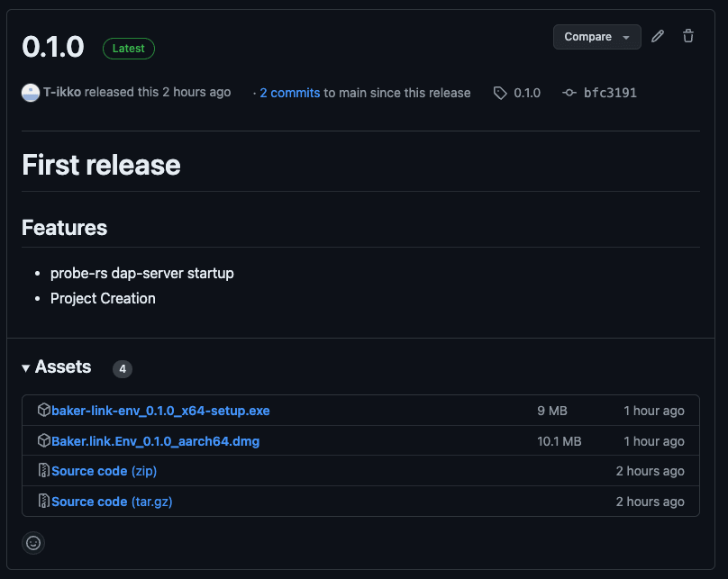Open T-ikko's profile via username

[x=62, y=92]
